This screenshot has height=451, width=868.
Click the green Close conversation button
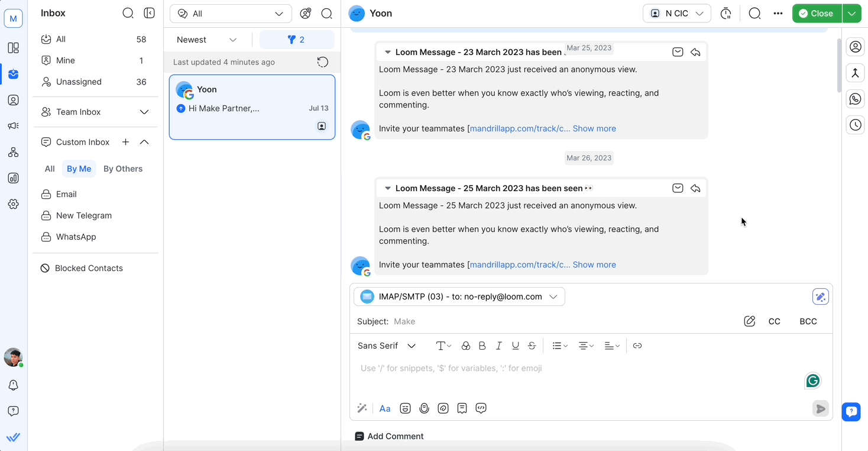(817, 12)
